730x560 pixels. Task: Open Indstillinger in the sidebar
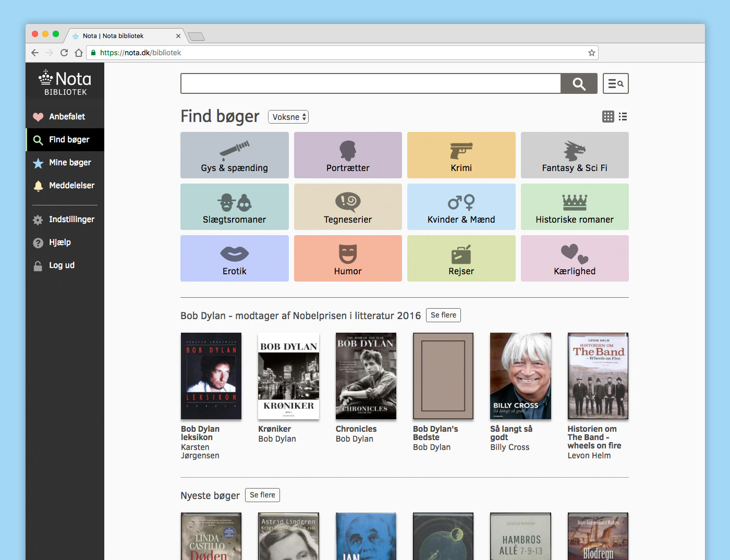click(65, 220)
